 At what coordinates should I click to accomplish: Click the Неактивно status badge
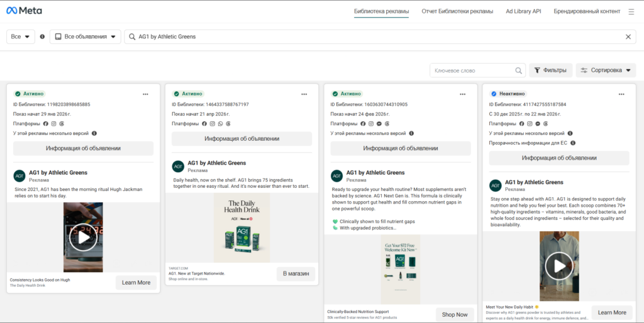pyautogui.click(x=508, y=94)
